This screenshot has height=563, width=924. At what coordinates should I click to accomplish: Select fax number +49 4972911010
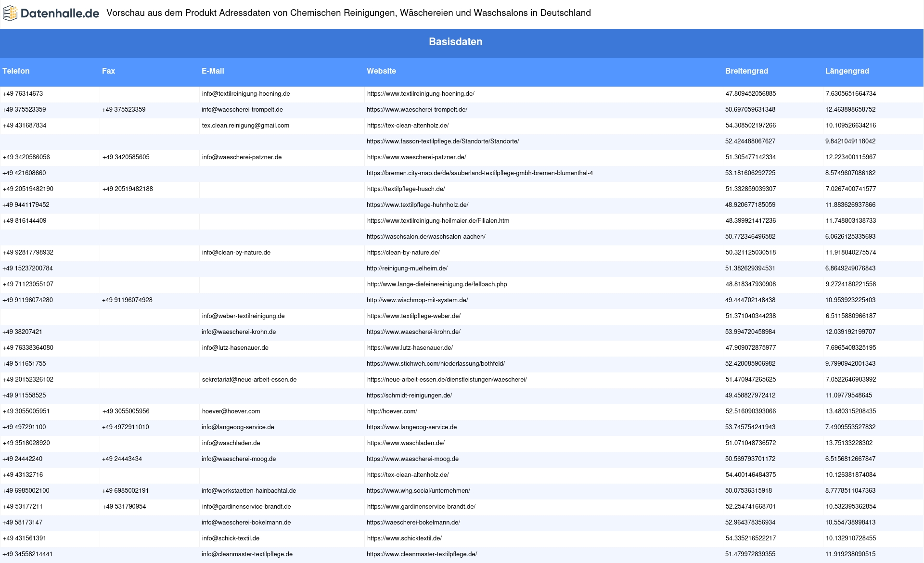coord(126,427)
